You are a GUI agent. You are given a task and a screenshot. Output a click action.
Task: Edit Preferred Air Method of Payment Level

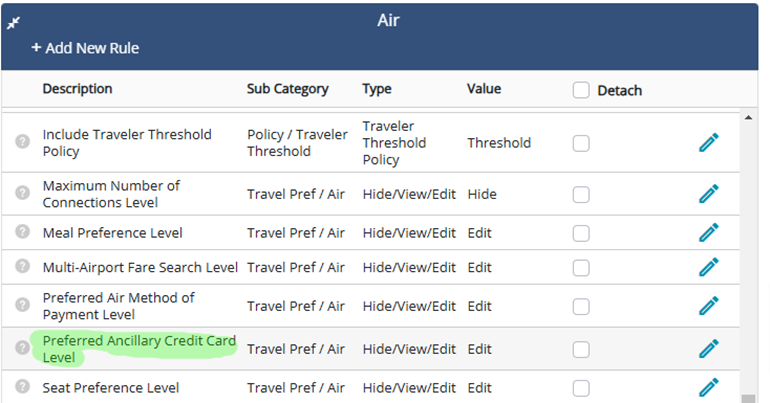(x=709, y=306)
